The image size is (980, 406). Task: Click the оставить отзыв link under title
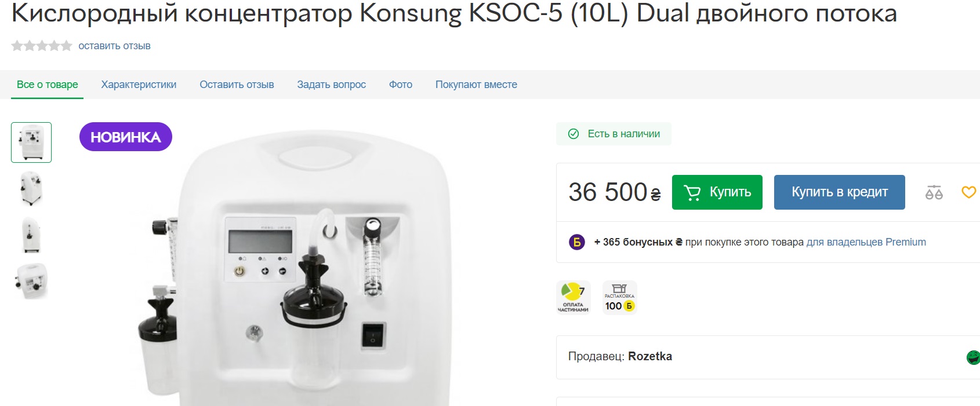click(x=114, y=46)
